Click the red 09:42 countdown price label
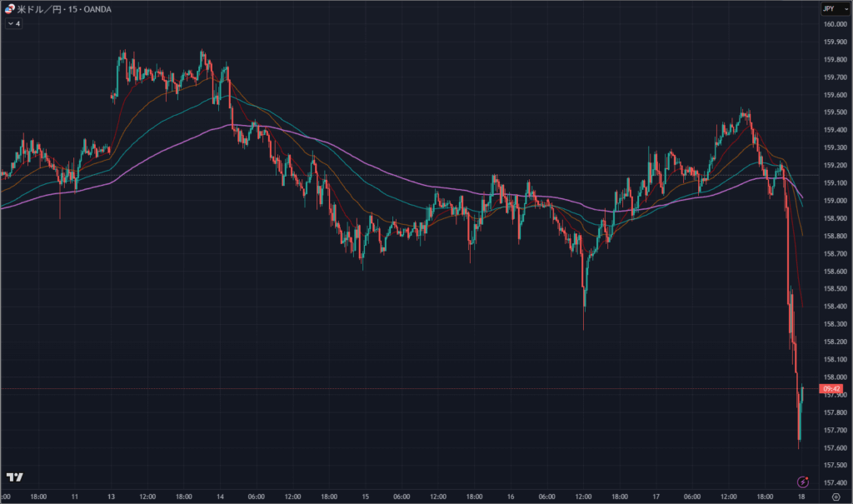 (831, 389)
